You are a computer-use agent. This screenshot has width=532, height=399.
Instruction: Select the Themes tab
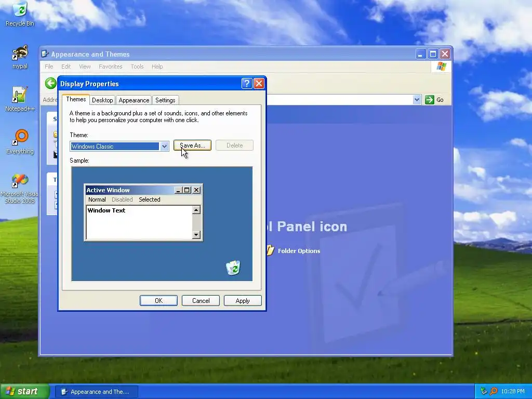tap(76, 99)
